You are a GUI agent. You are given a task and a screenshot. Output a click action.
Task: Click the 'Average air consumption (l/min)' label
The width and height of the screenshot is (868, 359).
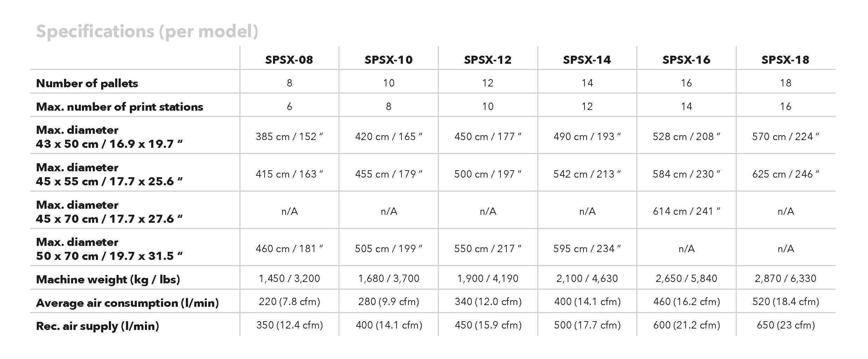click(x=127, y=303)
